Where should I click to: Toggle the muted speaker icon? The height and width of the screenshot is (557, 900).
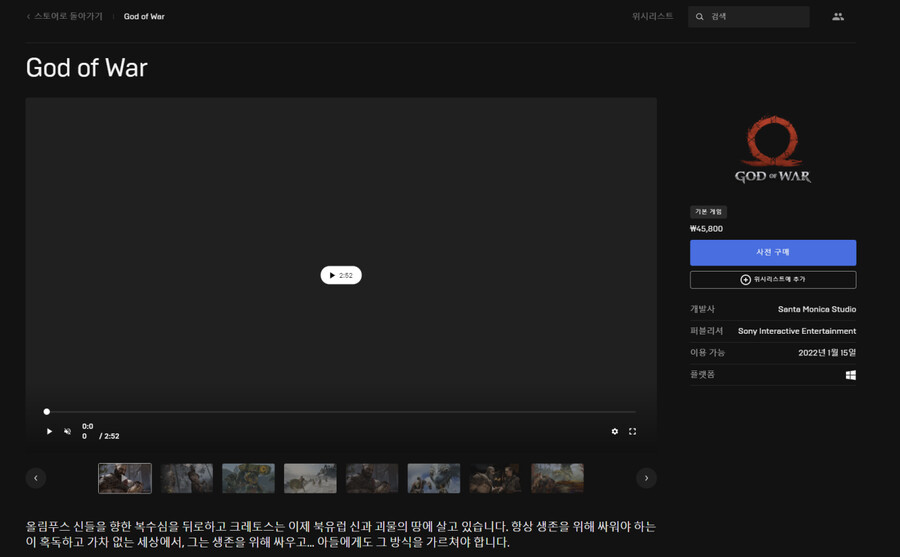point(67,431)
